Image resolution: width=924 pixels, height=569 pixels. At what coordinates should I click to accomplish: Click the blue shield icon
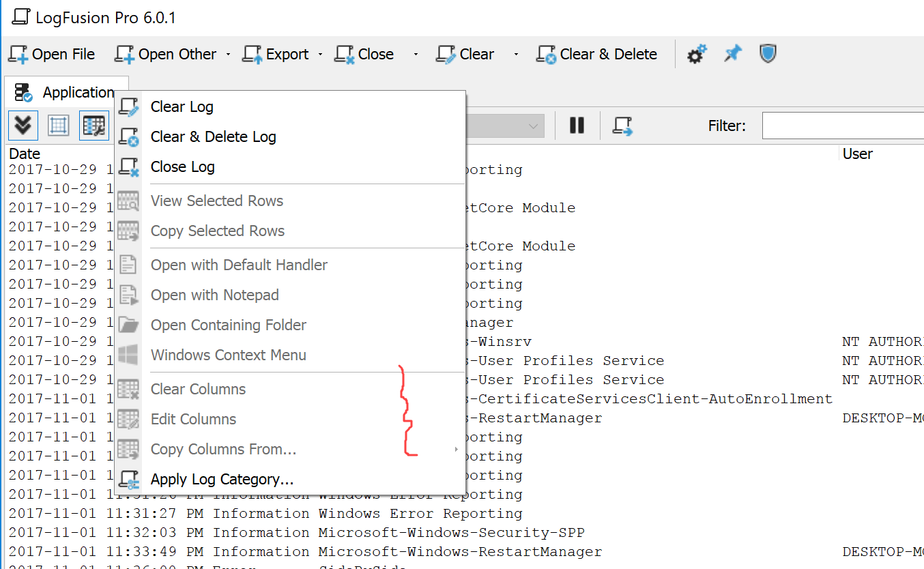tap(768, 54)
